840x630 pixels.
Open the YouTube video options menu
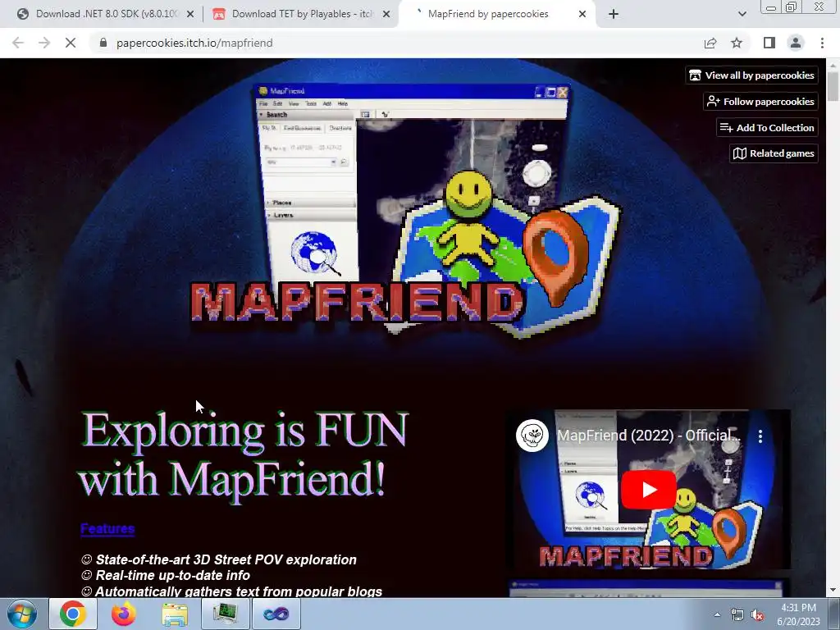[760, 436]
